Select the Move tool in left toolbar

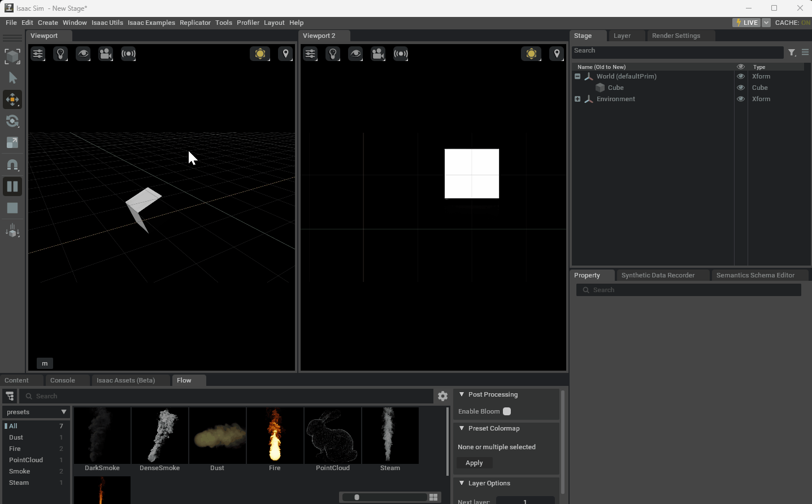point(12,100)
